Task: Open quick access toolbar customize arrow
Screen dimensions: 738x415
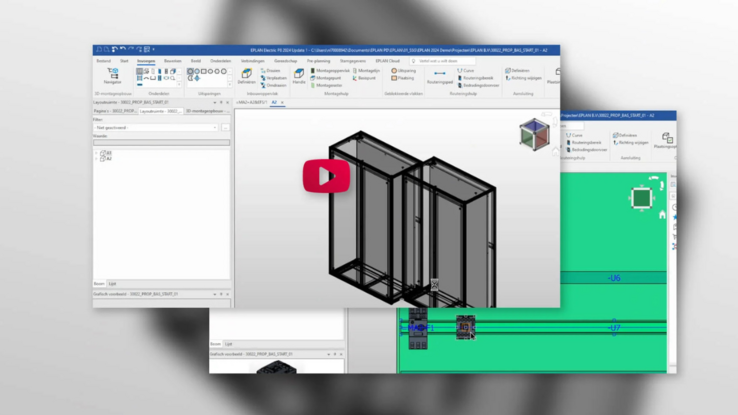Action: 153,49
